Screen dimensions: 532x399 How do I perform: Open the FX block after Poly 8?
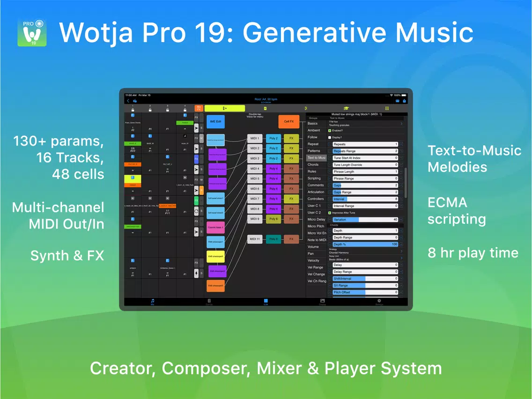291,239
